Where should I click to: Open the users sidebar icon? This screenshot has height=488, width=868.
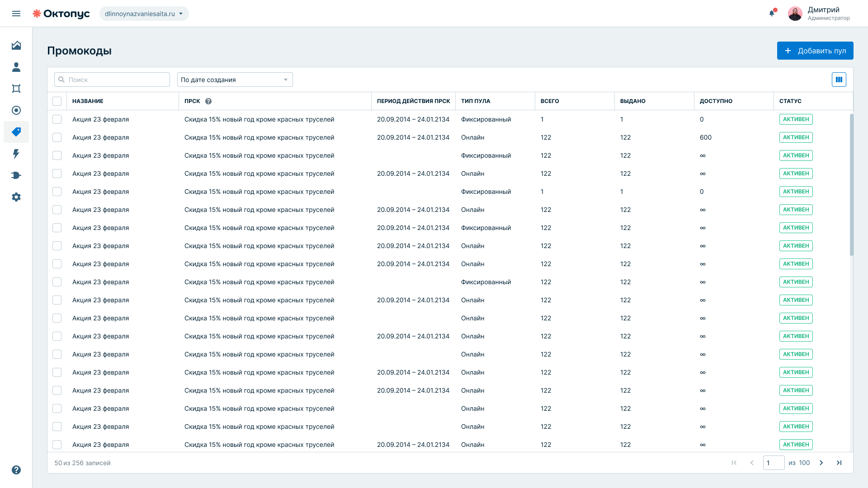point(16,67)
